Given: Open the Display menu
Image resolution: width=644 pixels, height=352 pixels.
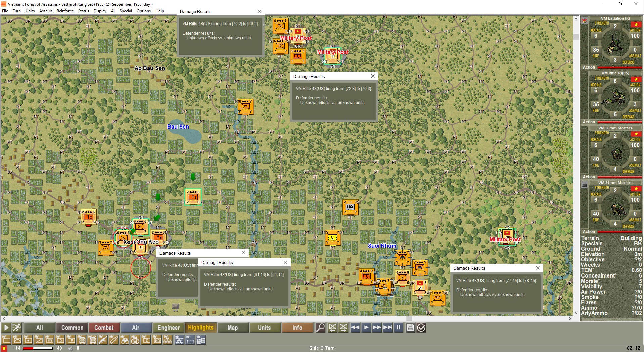Looking at the screenshot, I should pos(100,11).
